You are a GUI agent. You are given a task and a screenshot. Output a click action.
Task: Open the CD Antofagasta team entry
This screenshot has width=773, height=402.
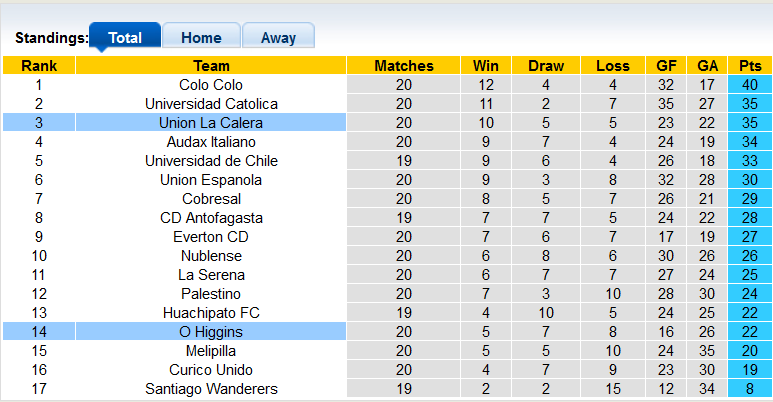pyautogui.click(x=211, y=218)
